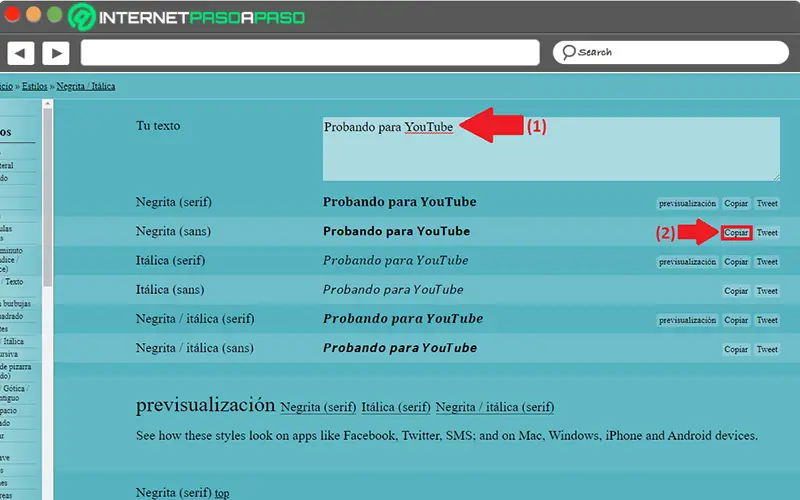Copy the Itálica (serif) text
The height and width of the screenshot is (500, 800).
click(736, 262)
